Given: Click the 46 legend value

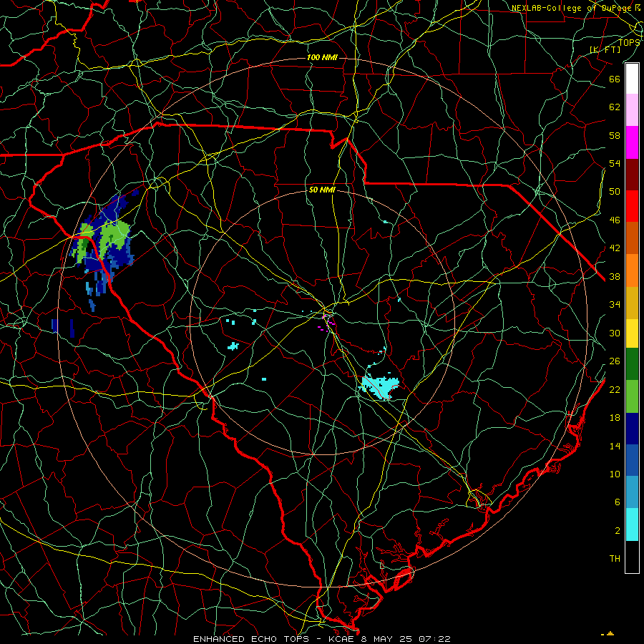Looking at the screenshot, I should (x=615, y=220).
